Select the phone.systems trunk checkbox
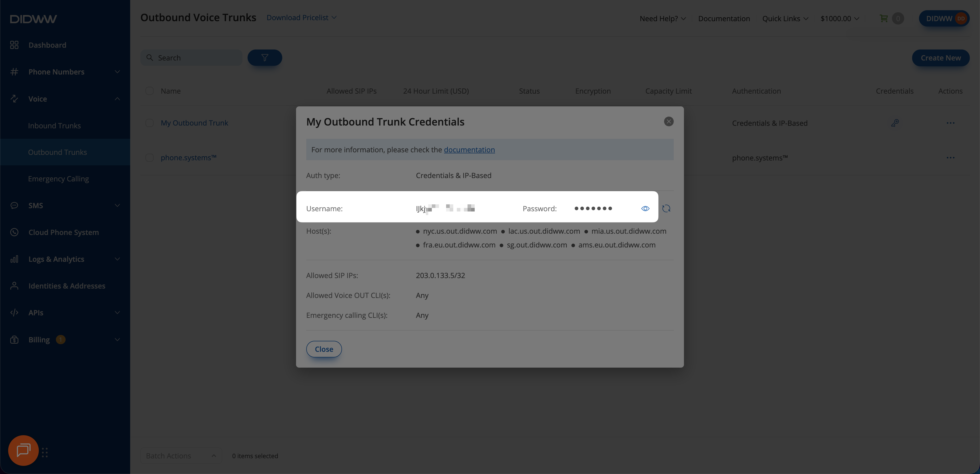The image size is (980, 474). (150, 157)
